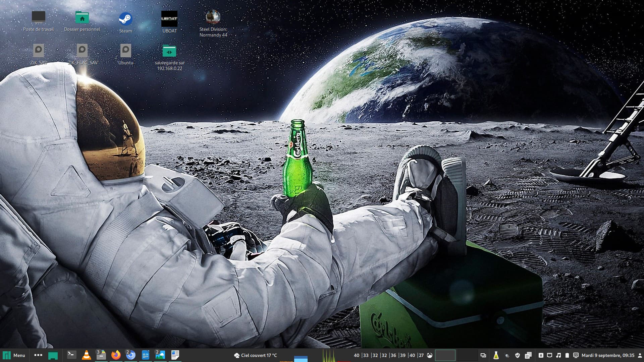644x362 pixels.
Task: Click the three-dots grouped apps launcher
Action: pyautogui.click(x=38, y=355)
